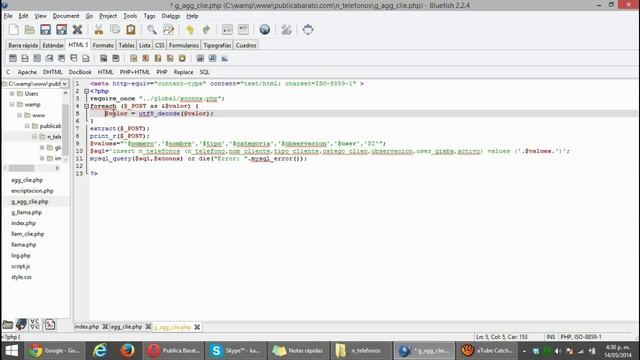Viewport: 640px width, 360px height.
Task: Toggle fullscreen with the toolbar icon
Action: coord(308,30)
